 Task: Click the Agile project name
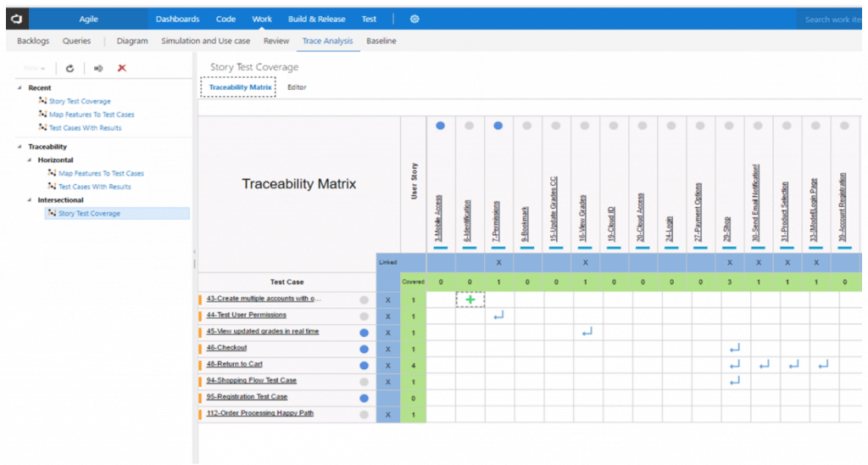[88, 19]
